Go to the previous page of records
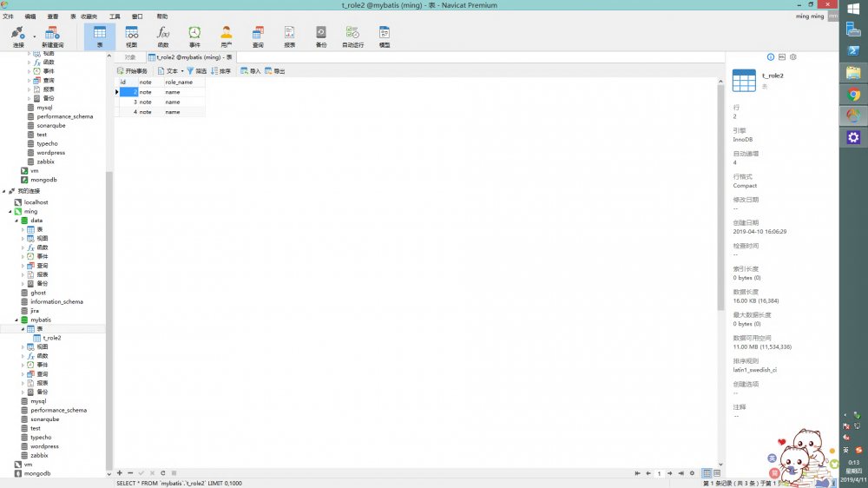This screenshot has width=868, height=488. point(648,473)
